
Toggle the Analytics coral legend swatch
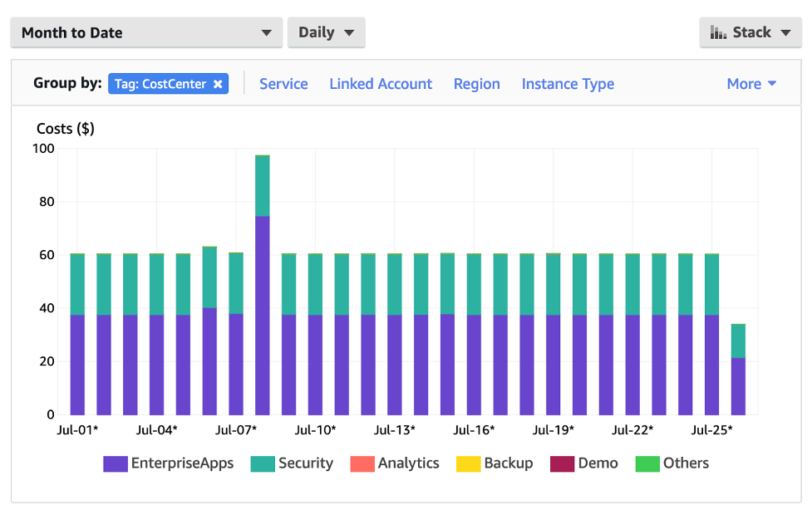[x=362, y=463]
